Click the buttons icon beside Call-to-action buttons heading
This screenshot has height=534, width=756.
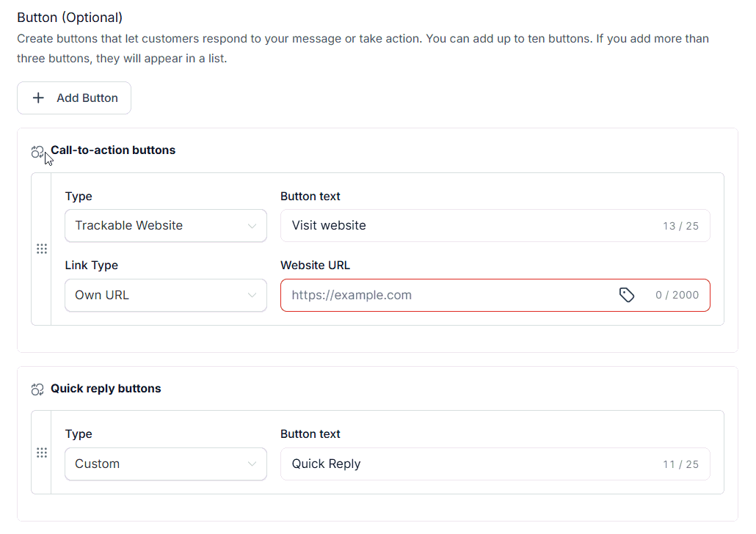[x=37, y=150]
